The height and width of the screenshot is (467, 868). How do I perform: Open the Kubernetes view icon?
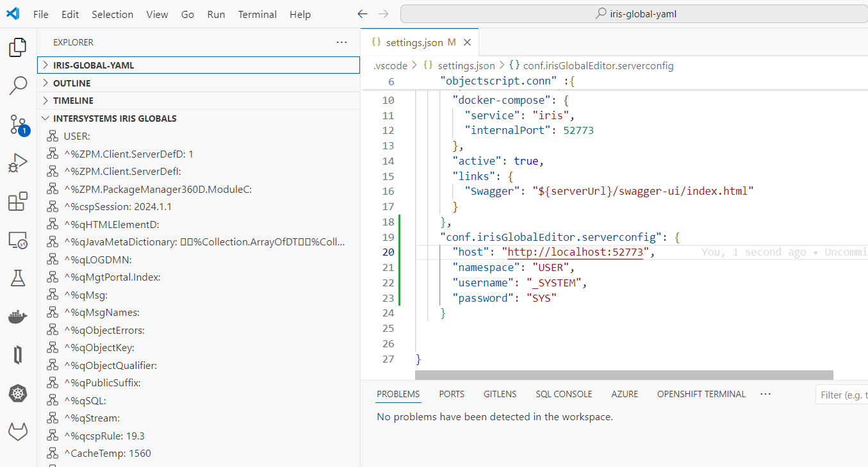click(18, 393)
